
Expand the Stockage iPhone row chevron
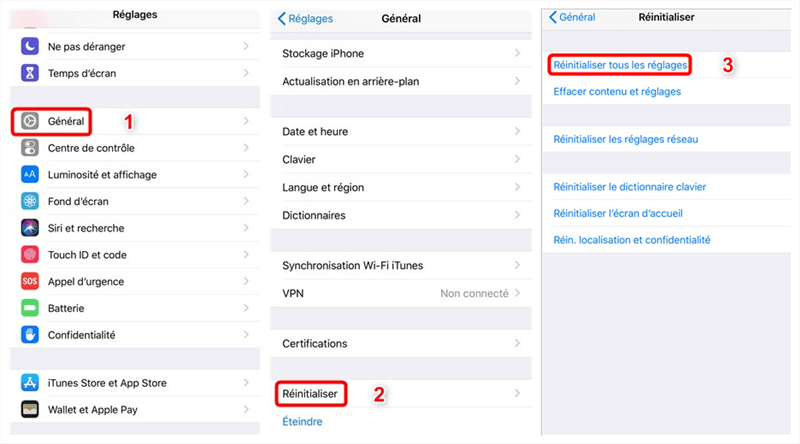(x=517, y=53)
